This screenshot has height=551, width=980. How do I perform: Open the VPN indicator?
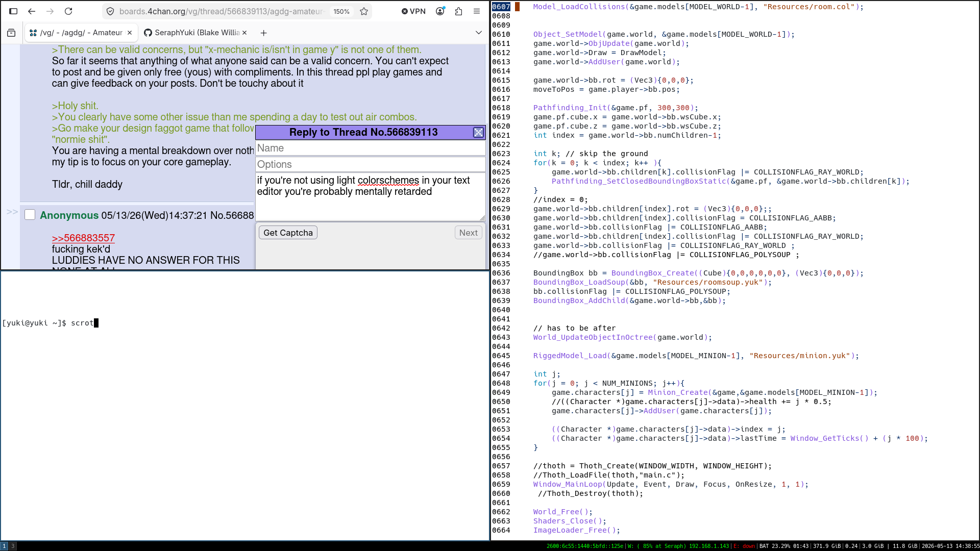413,11
